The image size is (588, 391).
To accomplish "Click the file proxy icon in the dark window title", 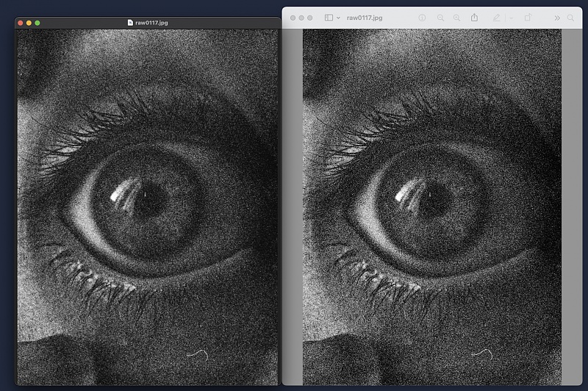I will [x=130, y=23].
